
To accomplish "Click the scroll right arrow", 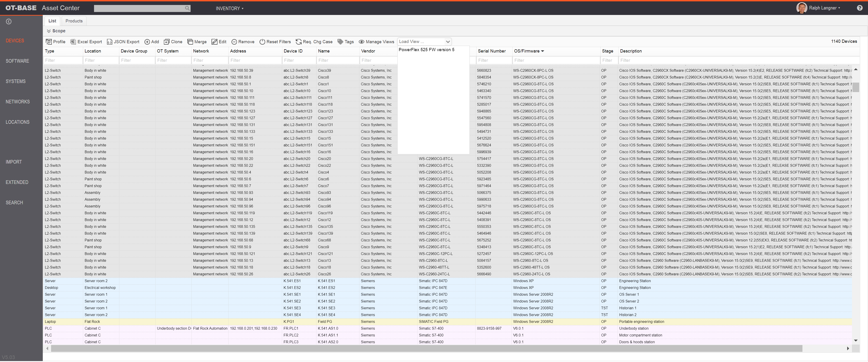I will [x=848, y=348].
